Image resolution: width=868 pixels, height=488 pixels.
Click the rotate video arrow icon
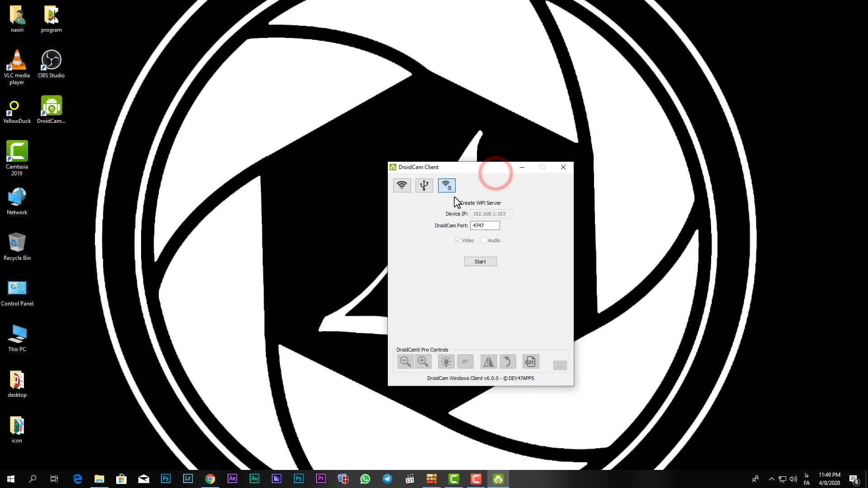(507, 361)
